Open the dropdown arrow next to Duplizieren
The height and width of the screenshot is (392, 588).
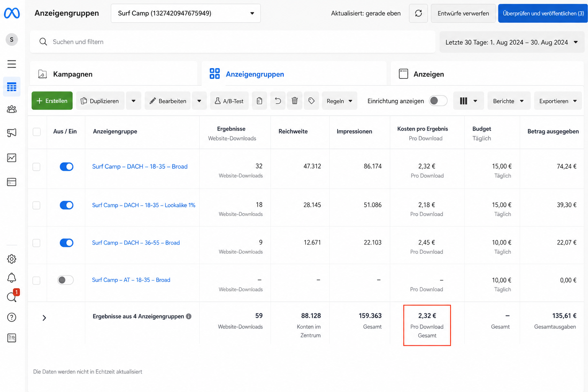(134, 101)
